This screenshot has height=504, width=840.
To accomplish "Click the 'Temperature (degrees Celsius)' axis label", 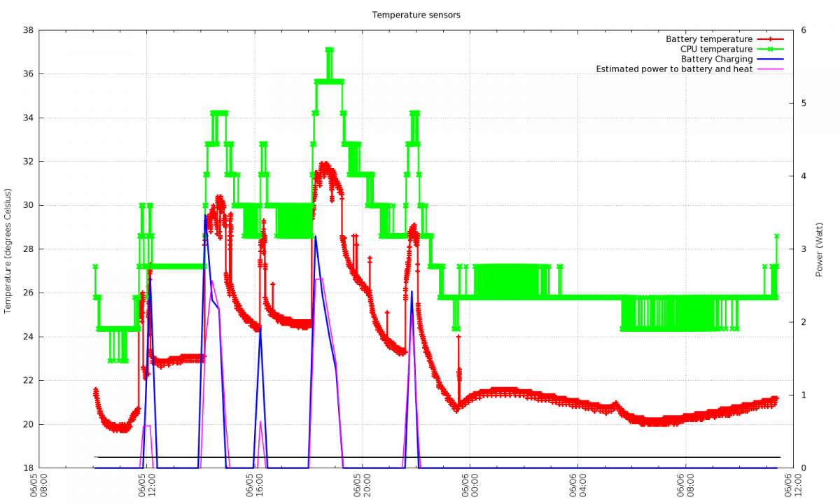I will point(8,251).
